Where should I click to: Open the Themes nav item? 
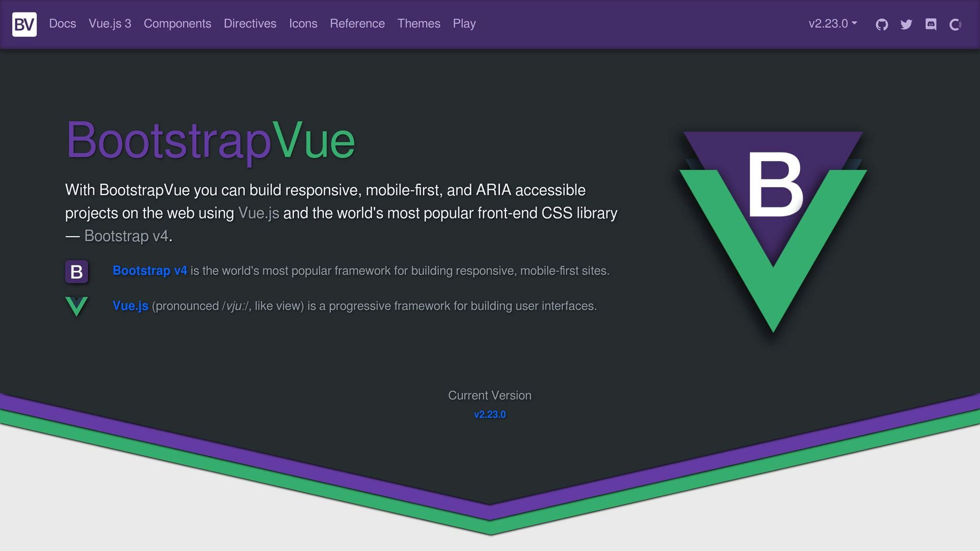(419, 23)
